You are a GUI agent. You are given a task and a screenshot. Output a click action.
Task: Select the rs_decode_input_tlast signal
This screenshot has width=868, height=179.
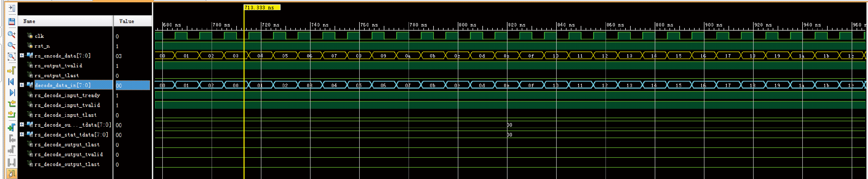click(x=65, y=115)
